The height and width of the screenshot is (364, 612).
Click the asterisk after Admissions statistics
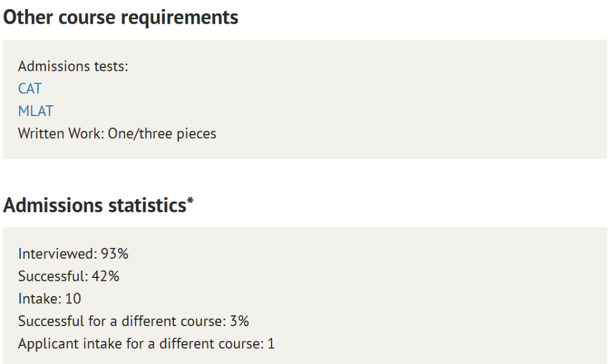click(190, 200)
